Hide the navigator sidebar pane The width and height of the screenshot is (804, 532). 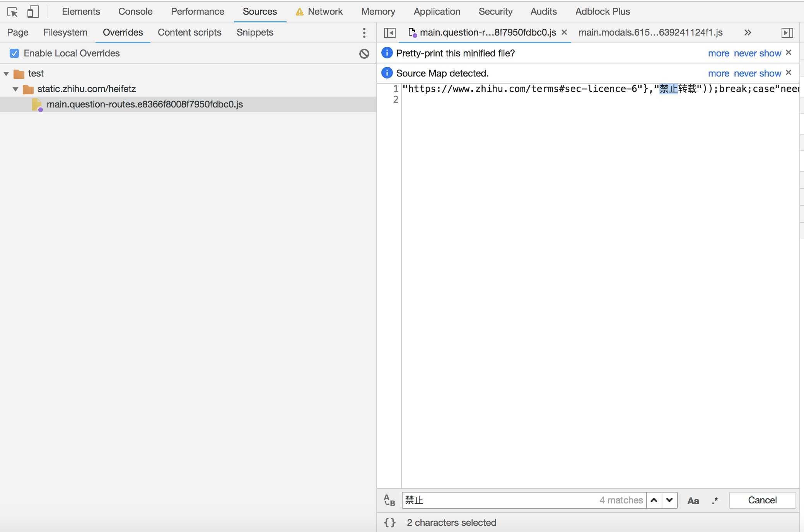tap(389, 33)
